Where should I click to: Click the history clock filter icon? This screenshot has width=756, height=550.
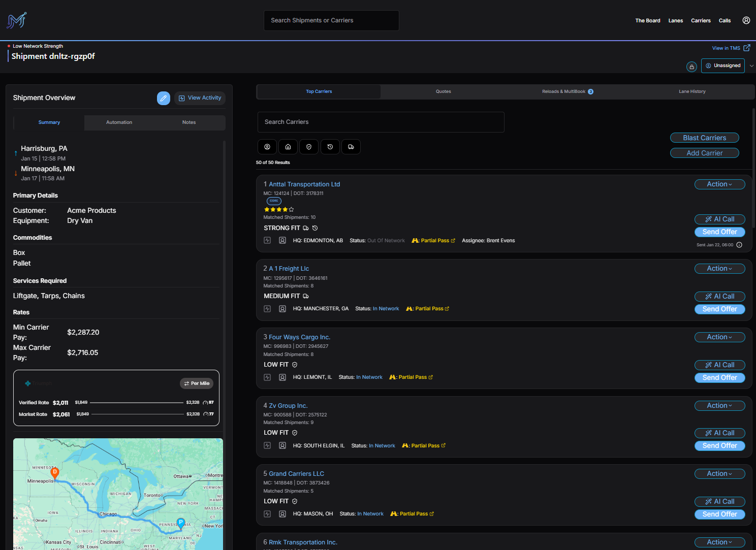(x=330, y=147)
